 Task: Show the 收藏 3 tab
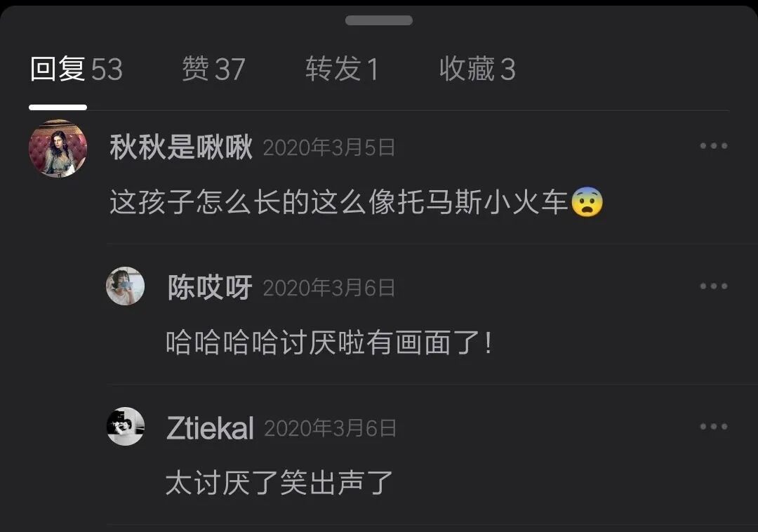pos(477,69)
